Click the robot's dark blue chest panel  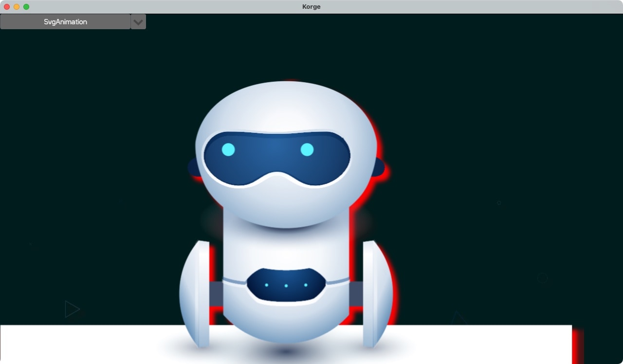286,285
